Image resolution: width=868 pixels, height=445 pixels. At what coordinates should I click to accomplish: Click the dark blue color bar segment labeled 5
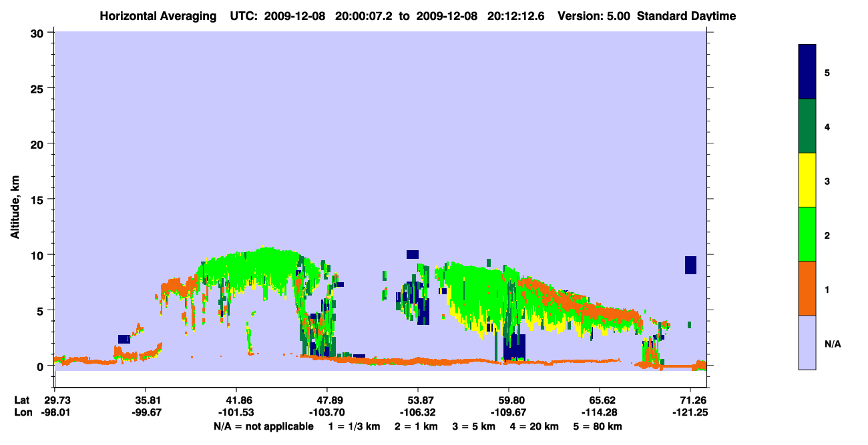[807, 72]
